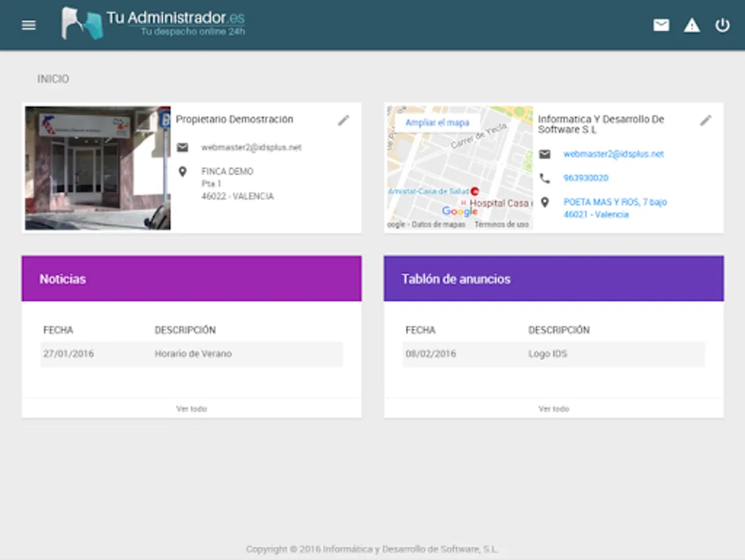Click date 08/02/2016 in Tablón
The height and width of the screenshot is (560, 745).
(x=431, y=354)
